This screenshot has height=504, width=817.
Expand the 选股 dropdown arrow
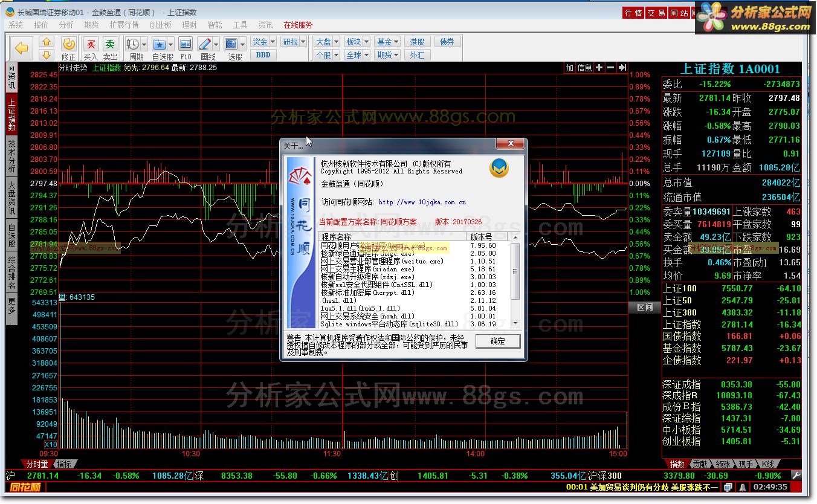(x=243, y=44)
